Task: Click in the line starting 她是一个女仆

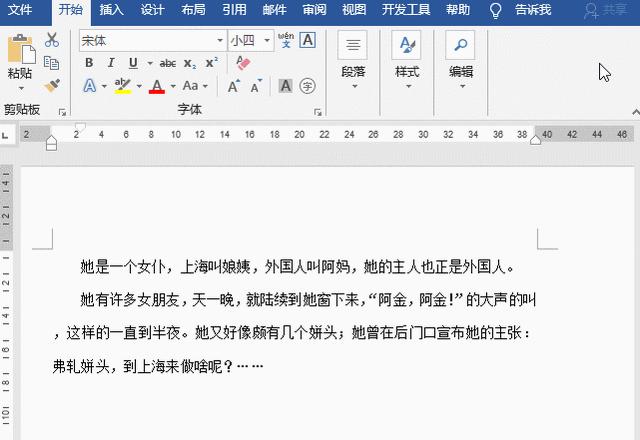Action: click(x=297, y=267)
